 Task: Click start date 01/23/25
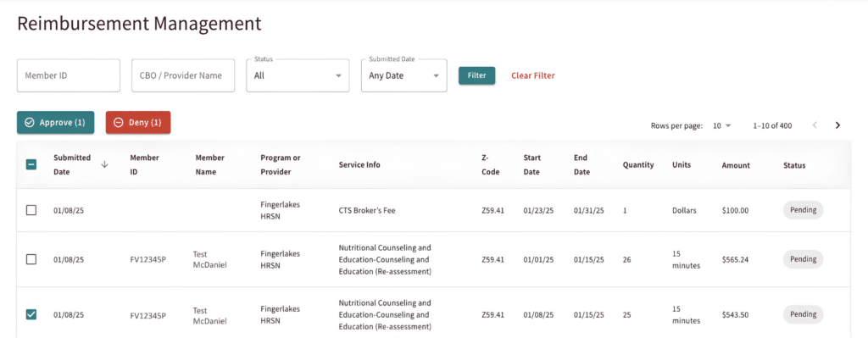pos(538,211)
